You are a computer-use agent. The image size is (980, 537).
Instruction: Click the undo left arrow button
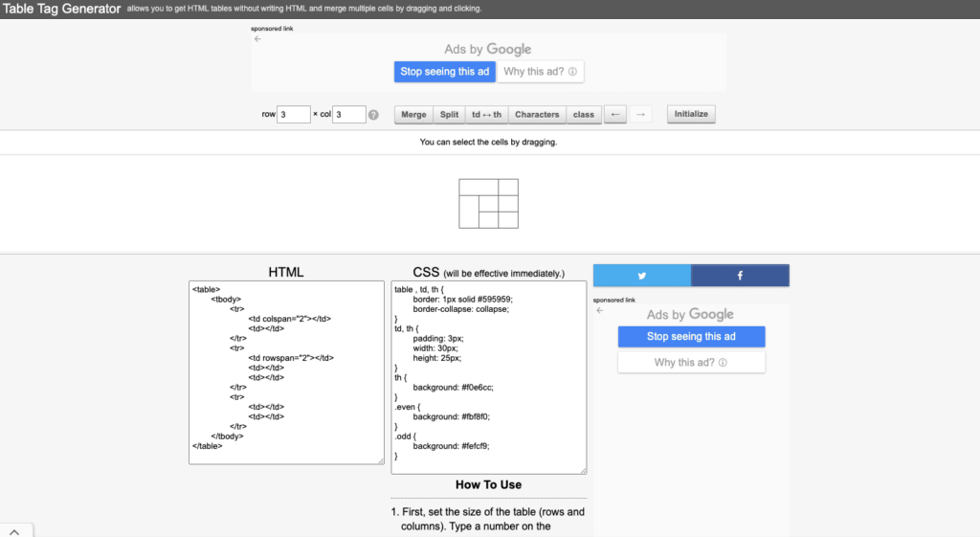point(616,115)
